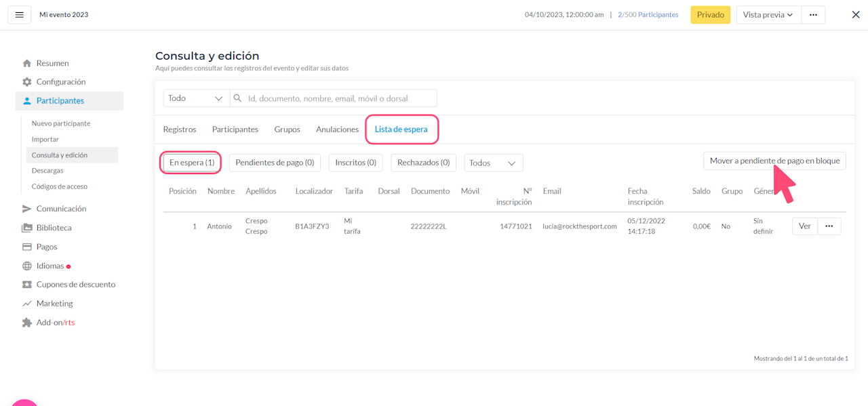Click the Nombre column header
Viewport: 868px width, 406px height.
[x=221, y=191]
